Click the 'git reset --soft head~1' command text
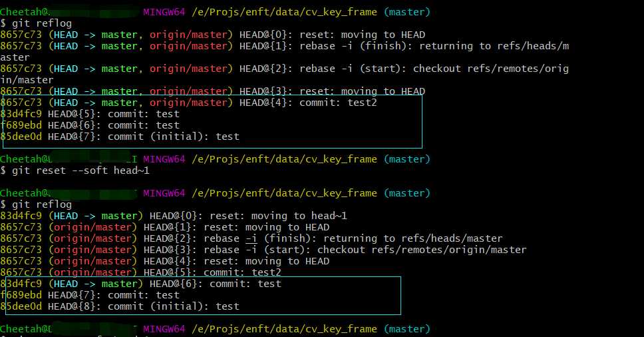The height and width of the screenshot is (337, 644). (80, 170)
